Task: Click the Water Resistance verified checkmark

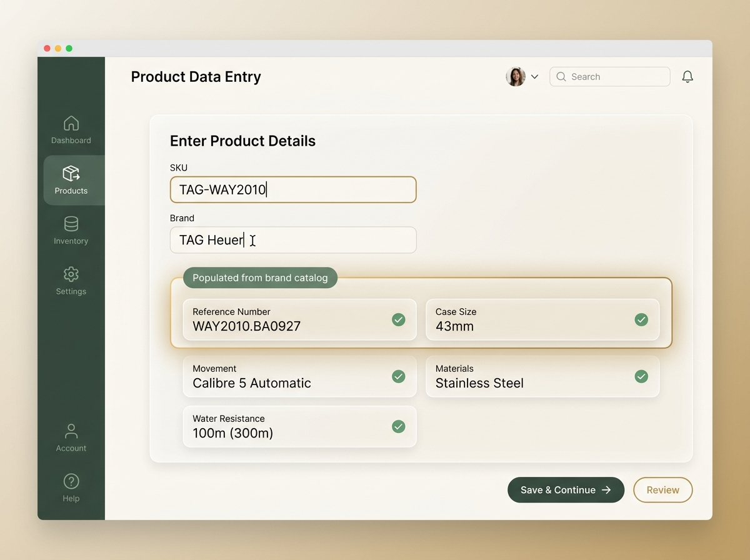Action: click(398, 426)
